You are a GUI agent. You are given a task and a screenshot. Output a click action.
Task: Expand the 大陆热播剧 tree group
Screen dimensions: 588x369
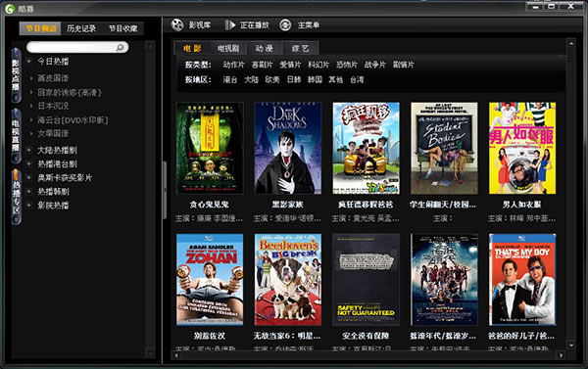[x=28, y=150]
